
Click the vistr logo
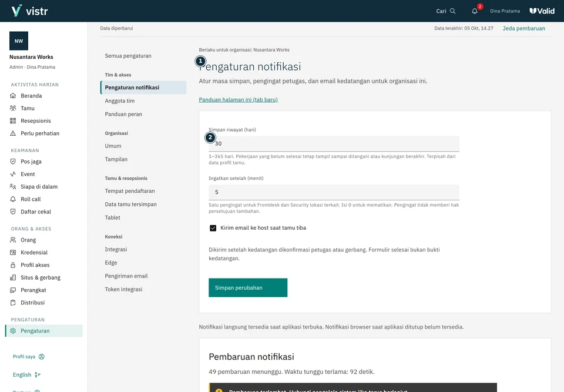point(29,11)
